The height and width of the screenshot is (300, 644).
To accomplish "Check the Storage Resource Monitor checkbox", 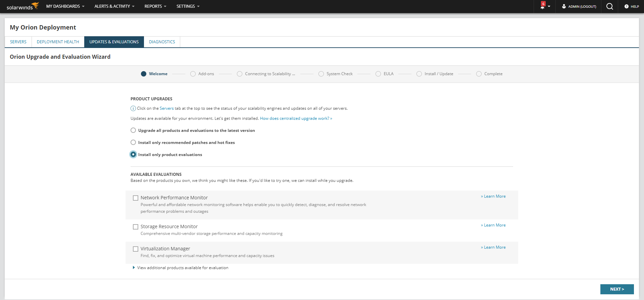I will click(x=136, y=227).
